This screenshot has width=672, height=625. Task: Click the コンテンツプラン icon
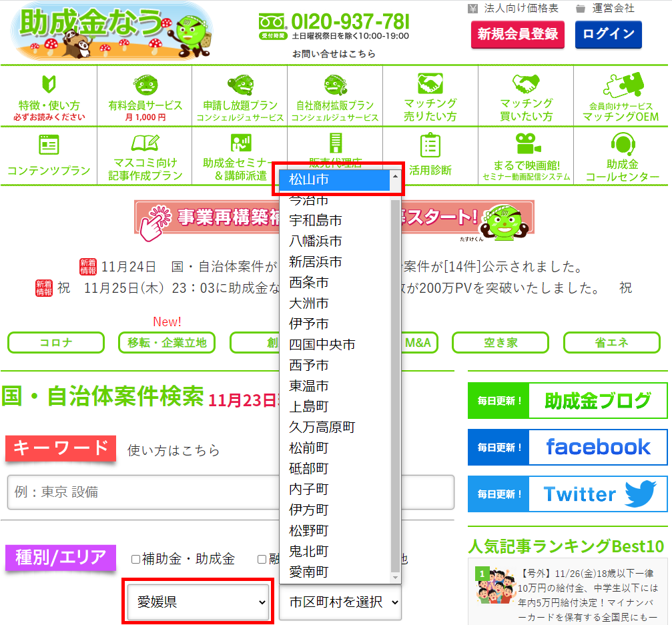[x=49, y=144]
